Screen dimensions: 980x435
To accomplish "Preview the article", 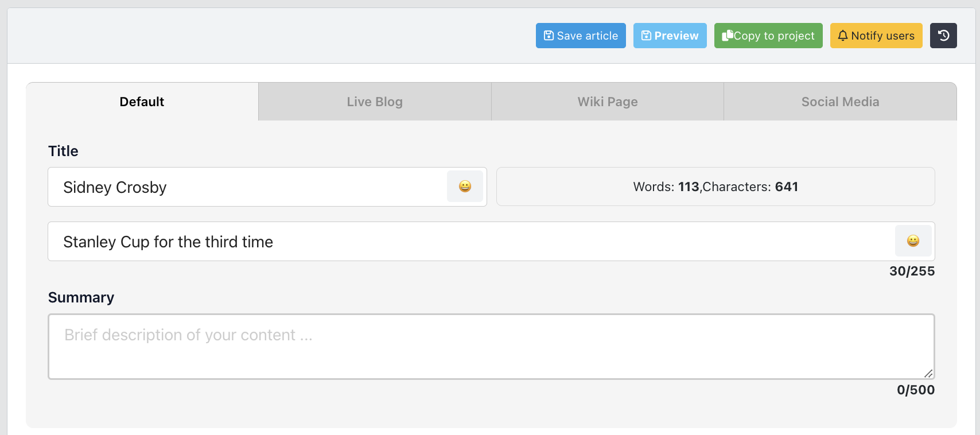I will 670,36.
